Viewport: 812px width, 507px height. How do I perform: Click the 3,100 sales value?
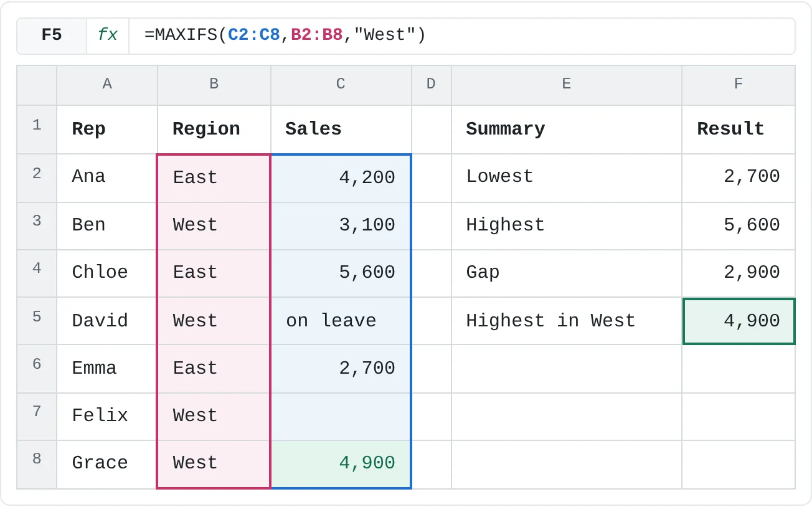pyautogui.click(x=341, y=226)
